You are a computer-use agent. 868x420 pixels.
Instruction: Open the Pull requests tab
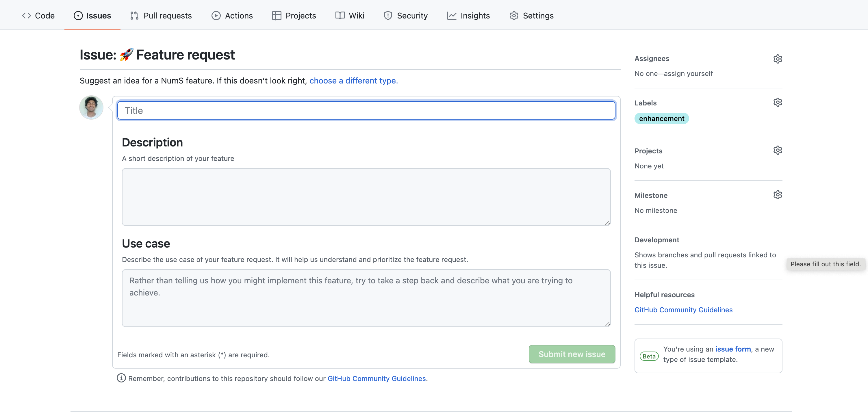point(161,16)
